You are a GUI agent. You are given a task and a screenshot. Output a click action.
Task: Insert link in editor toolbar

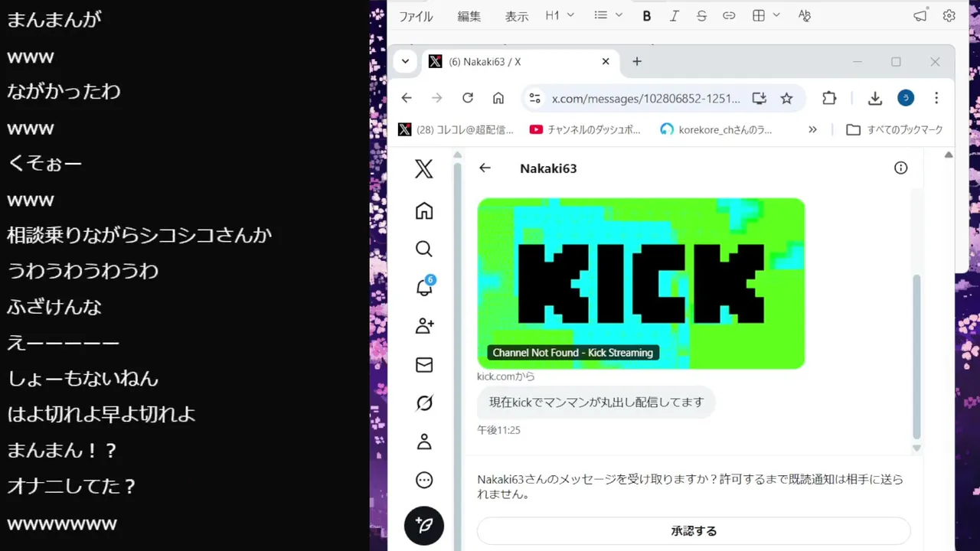tap(729, 15)
